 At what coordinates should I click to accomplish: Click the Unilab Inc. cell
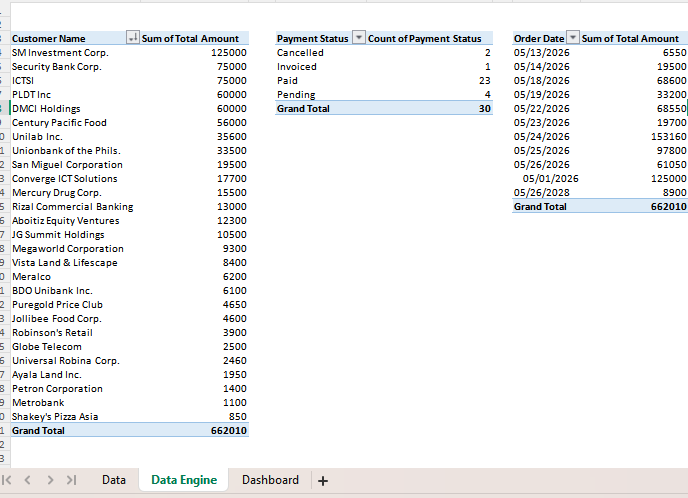pyautogui.click(x=75, y=137)
